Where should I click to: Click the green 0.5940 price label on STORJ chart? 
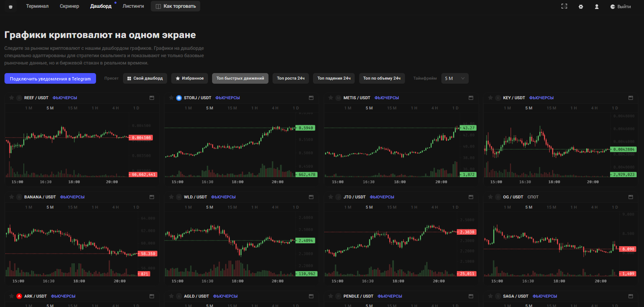click(x=305, y=128)
